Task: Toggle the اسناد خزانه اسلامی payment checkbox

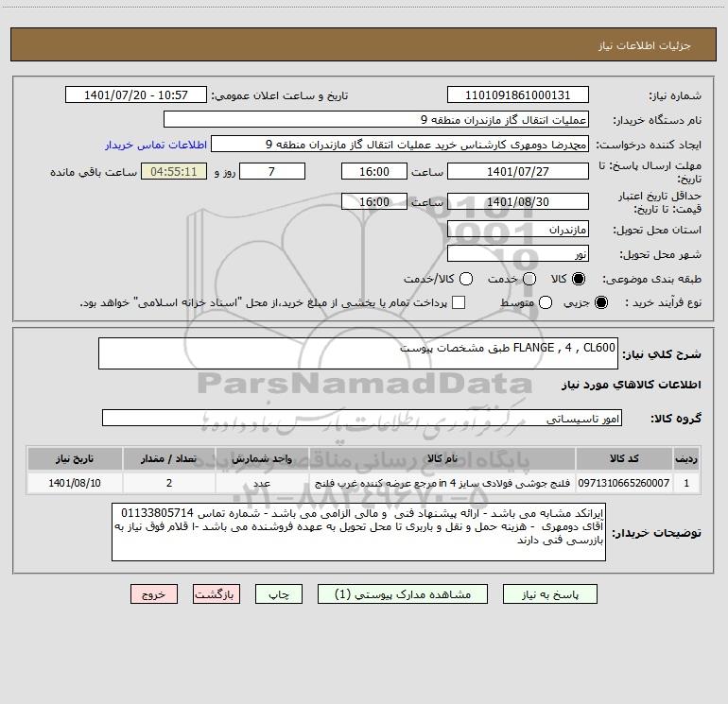Action: click(x=459, y=302)
